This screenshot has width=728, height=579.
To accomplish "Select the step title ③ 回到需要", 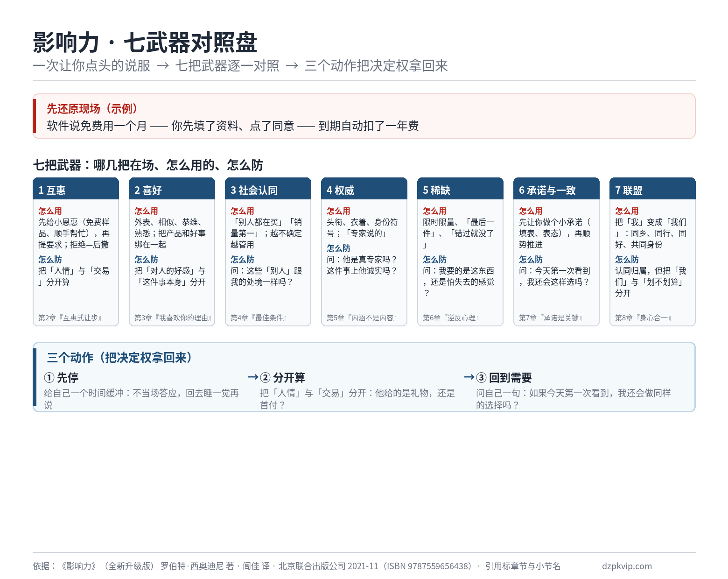I will point(504,377).
